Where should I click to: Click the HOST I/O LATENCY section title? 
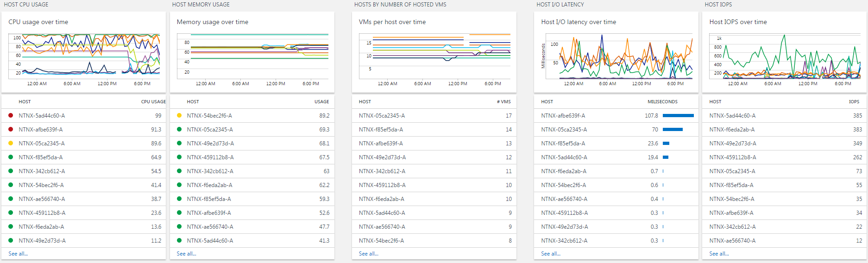(x=560, y=5)
